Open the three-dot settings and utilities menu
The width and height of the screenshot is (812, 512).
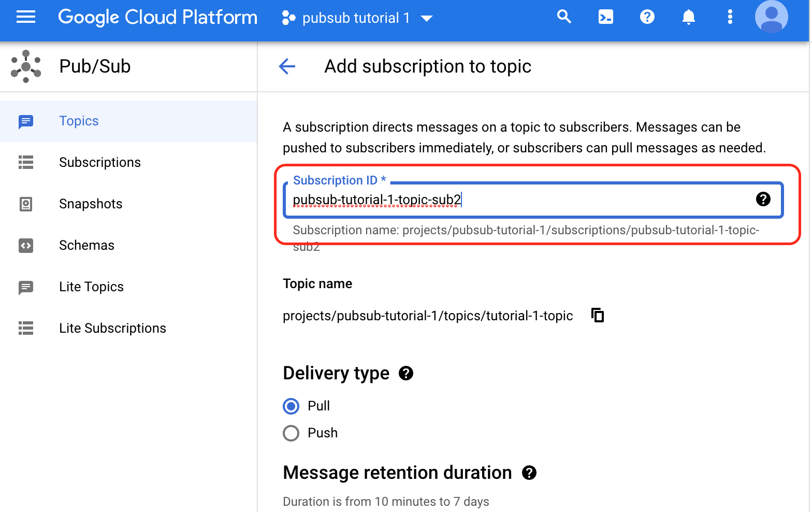730,17
